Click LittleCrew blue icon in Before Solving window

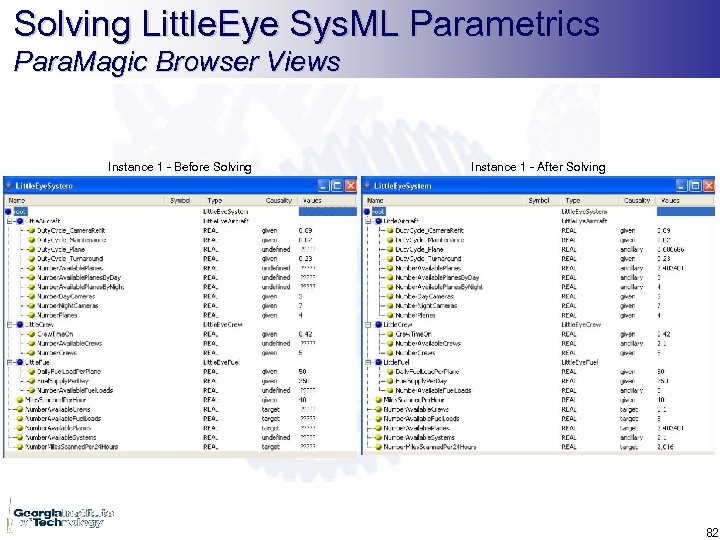[x=20, y=325]
